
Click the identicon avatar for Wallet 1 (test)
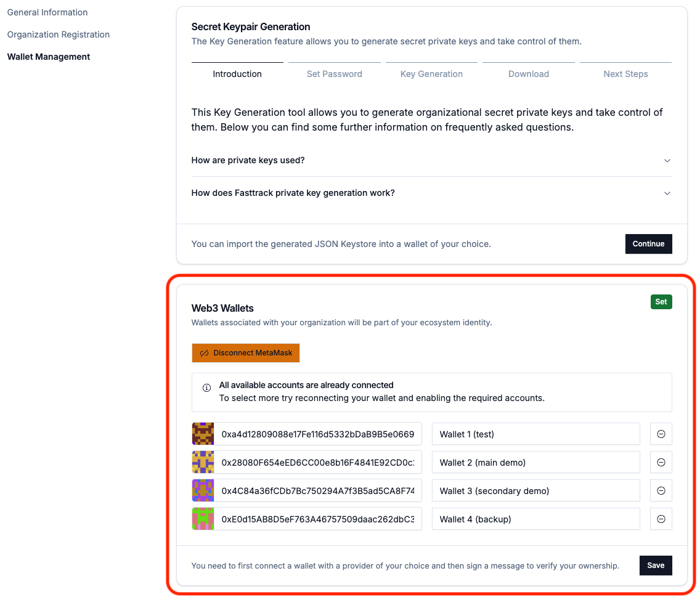pos(203,434)
